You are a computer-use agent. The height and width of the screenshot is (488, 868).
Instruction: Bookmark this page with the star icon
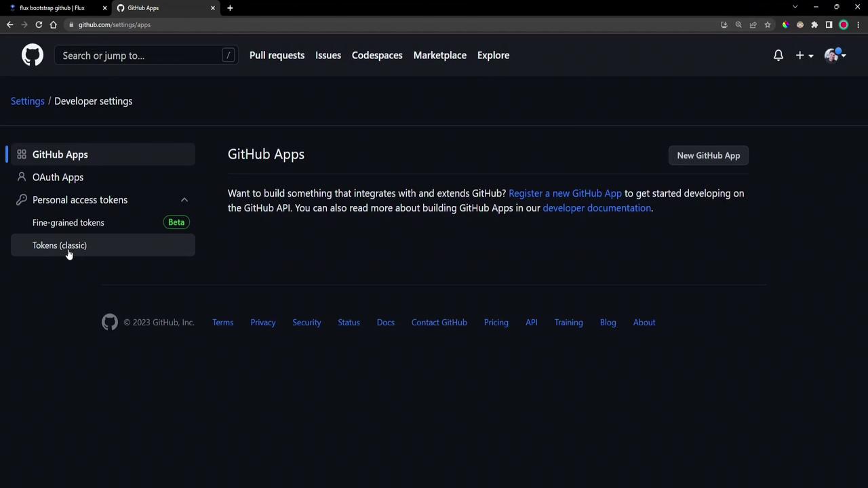tap(768, 24)
